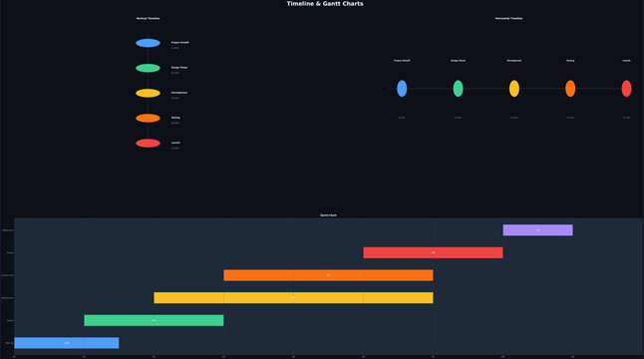644x359 pixels.
Task: Click the purple bar in the Gantt chart
Action: [x=537, y=230]
